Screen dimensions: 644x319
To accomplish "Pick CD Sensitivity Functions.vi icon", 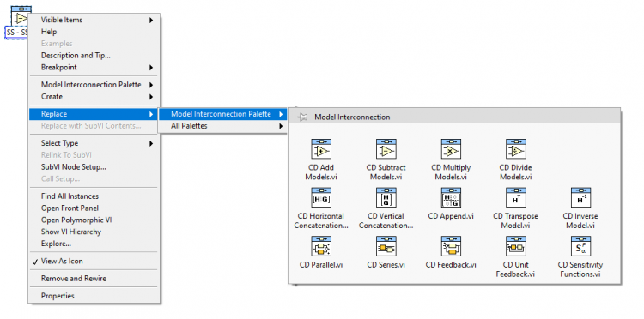I will point(580,246).
